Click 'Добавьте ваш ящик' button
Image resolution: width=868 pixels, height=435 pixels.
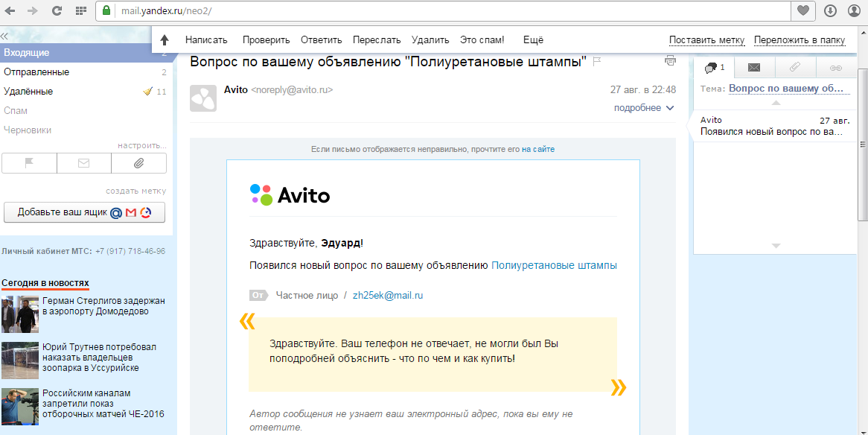(x=84, y=212)
